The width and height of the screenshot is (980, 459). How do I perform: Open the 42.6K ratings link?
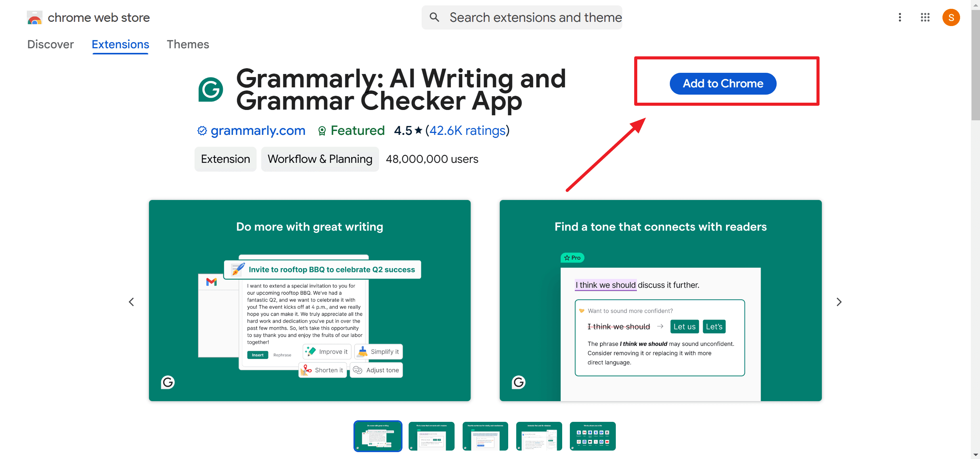pos(467,131)
